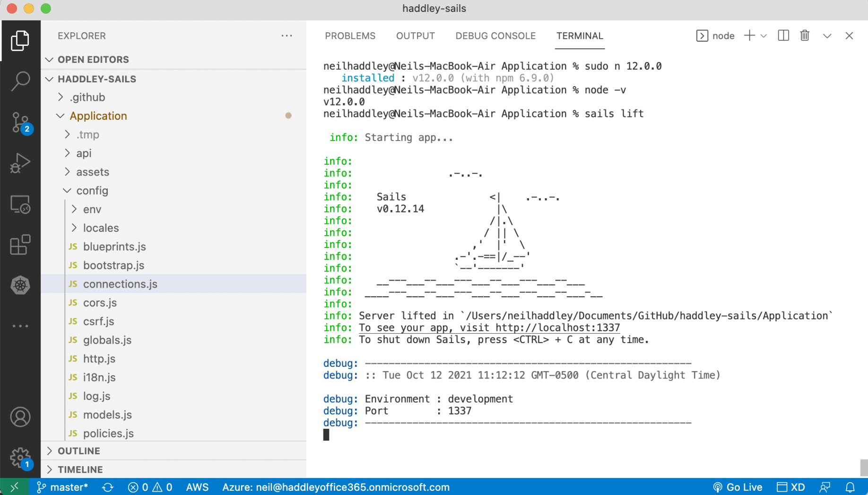Maximize panel size with chevron toggle
The width and height of the screenshot is (868, 495).
(827, 36)
